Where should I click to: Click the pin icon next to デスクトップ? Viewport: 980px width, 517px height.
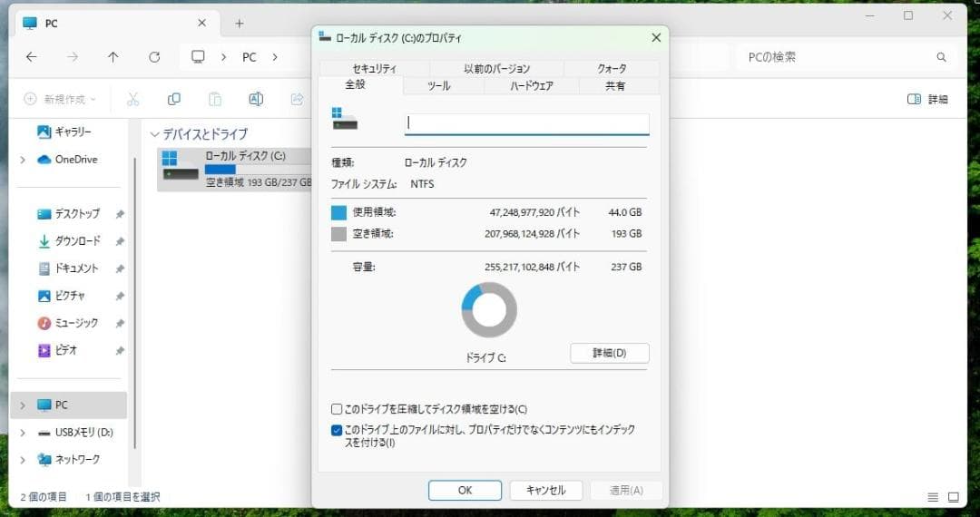[x=120, y=214]
